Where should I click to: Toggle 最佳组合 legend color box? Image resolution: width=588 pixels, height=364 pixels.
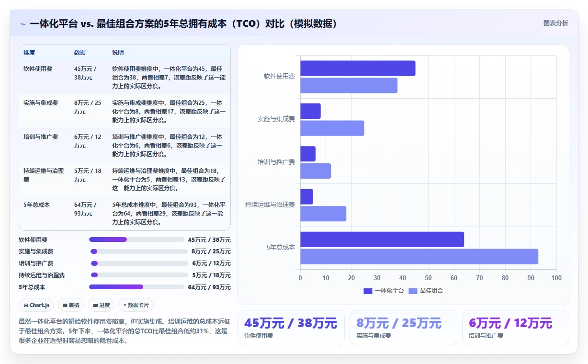(413, 291)
